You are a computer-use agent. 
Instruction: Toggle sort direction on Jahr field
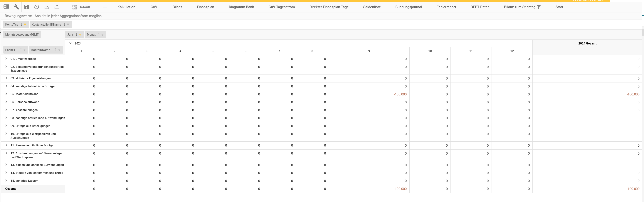click(77, 34)
